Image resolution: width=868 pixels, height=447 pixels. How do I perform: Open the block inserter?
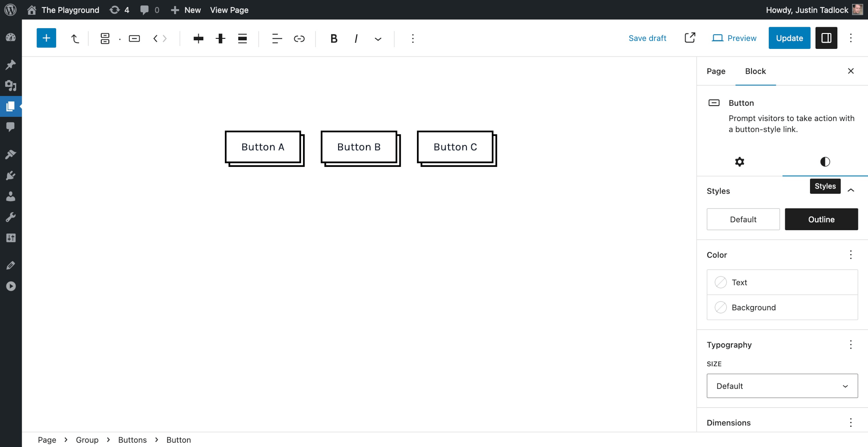[46, 38]
